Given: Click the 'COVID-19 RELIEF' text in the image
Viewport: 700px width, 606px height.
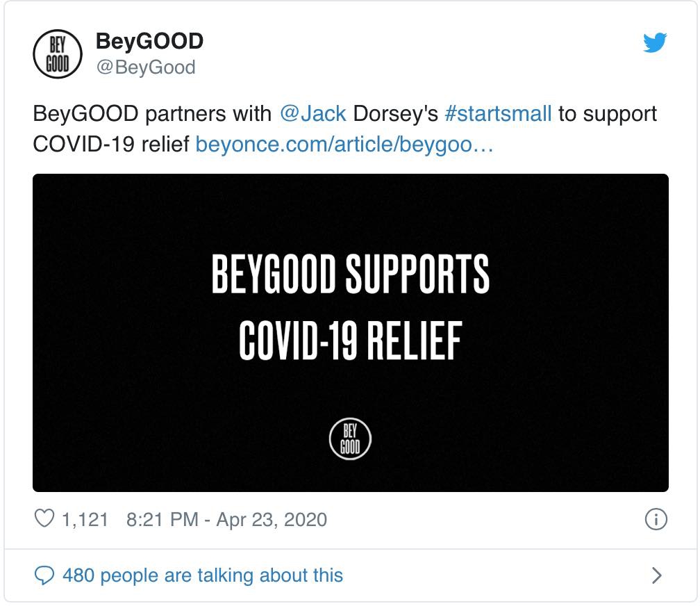Looking at the screenshot, I should point(351,341).
